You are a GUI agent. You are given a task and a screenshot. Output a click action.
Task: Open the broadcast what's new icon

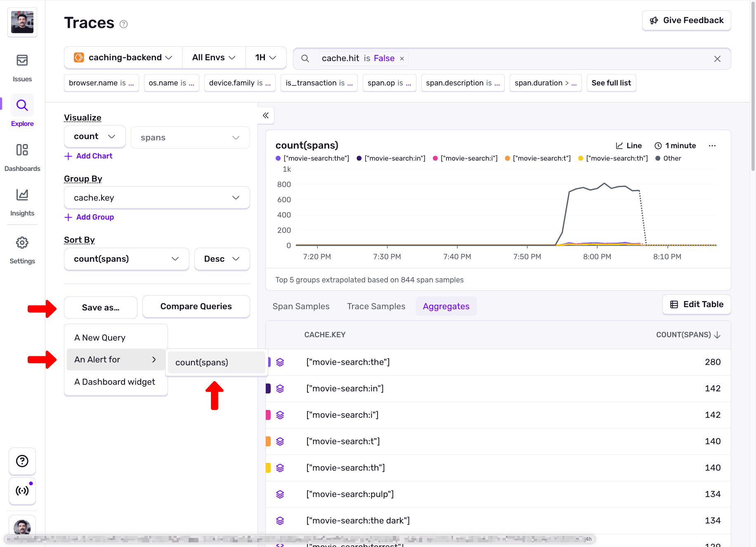pyautogui.click(x=22, y=490)
